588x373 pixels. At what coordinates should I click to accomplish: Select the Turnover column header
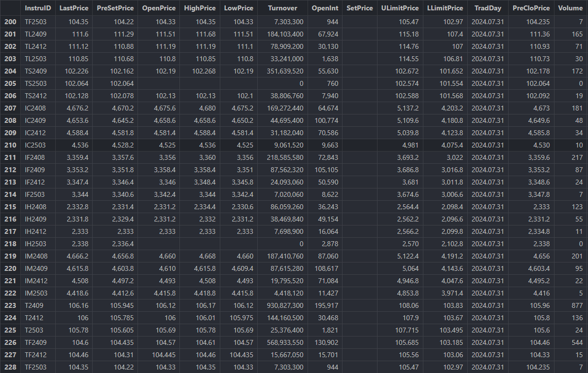click(x=282, y=8)
